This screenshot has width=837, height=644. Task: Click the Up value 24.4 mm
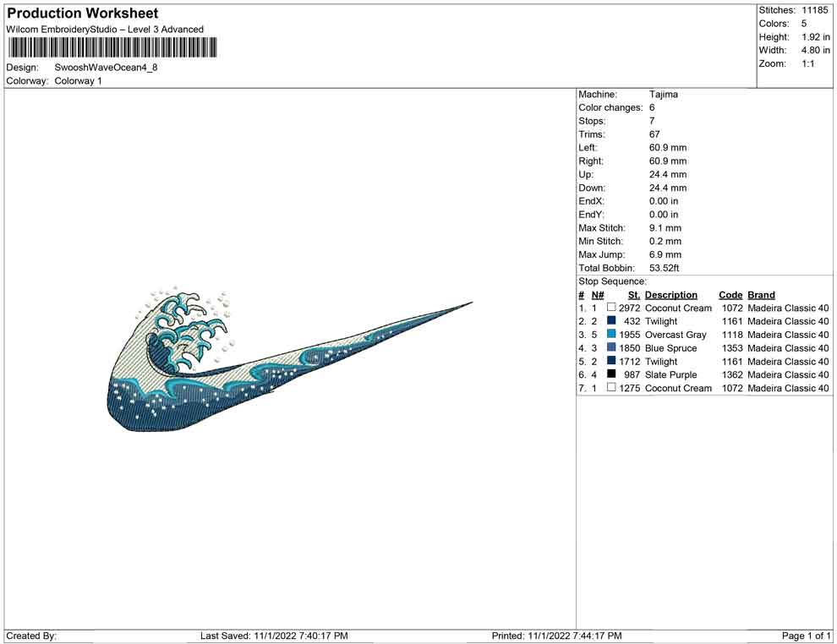(668, 174)
